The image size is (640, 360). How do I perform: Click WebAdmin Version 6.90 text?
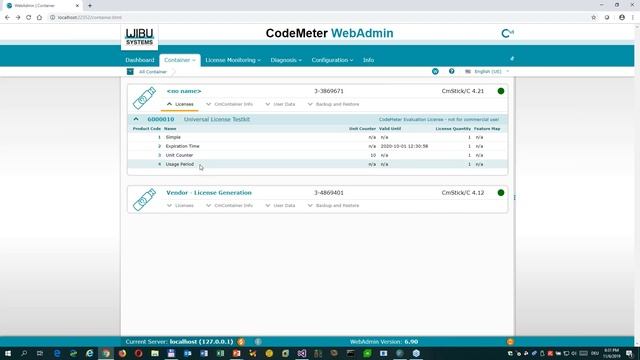coord(384,342)
